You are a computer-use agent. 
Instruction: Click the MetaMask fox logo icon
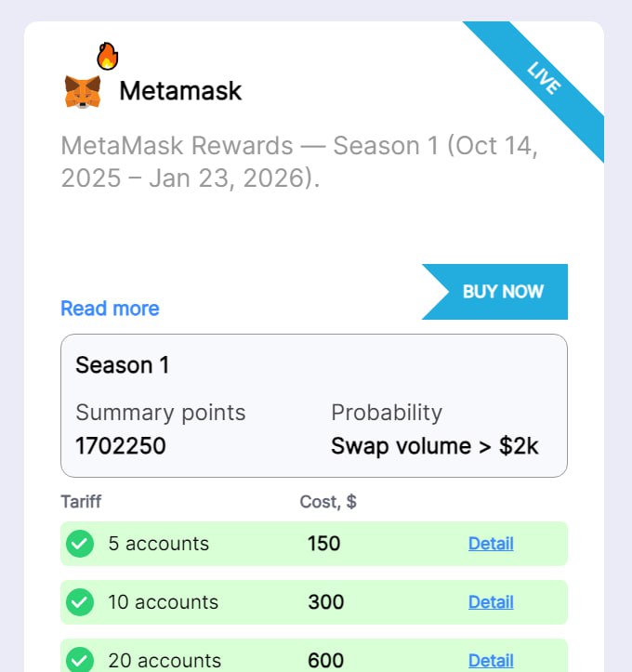click(x=83, y=91)
